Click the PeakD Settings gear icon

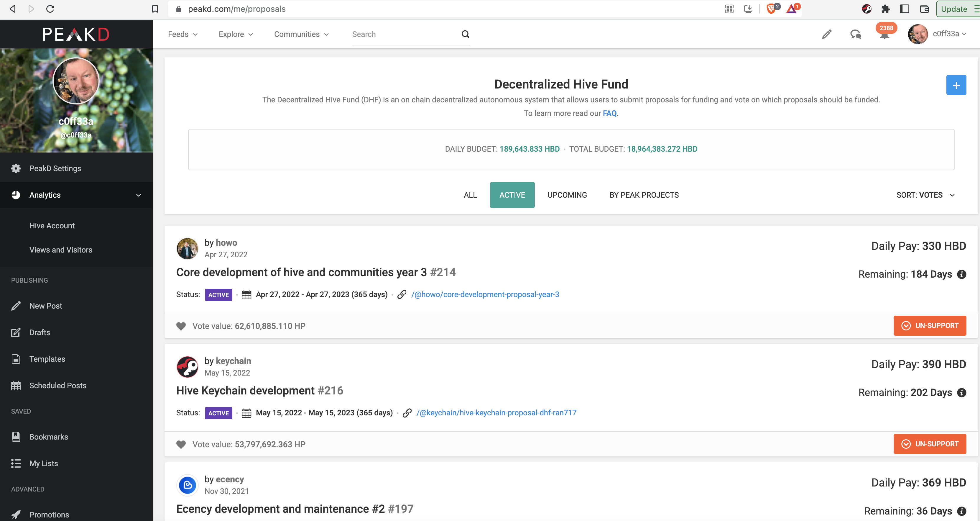[16, 168]
